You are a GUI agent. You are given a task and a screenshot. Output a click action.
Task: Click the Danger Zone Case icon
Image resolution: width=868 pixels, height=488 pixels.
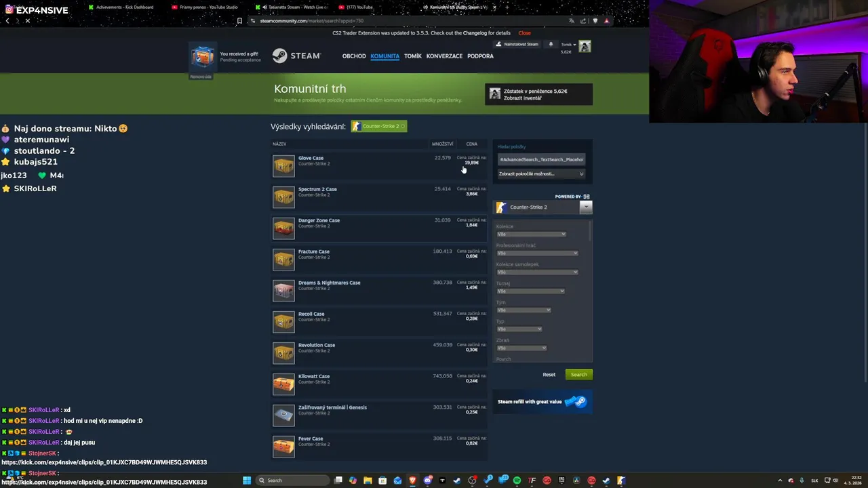[x=283, y=228]
